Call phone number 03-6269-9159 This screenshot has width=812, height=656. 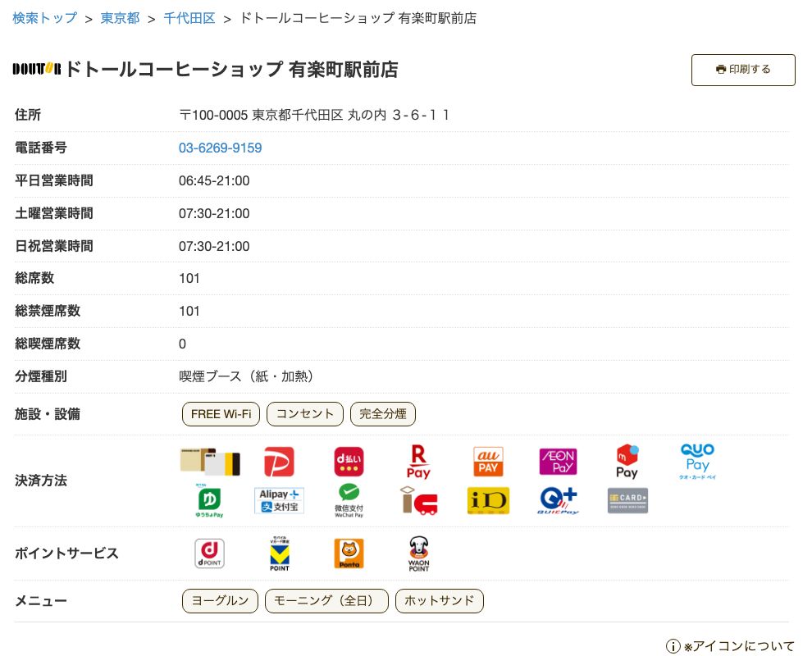pyautogui.click(x=220, y=148)
